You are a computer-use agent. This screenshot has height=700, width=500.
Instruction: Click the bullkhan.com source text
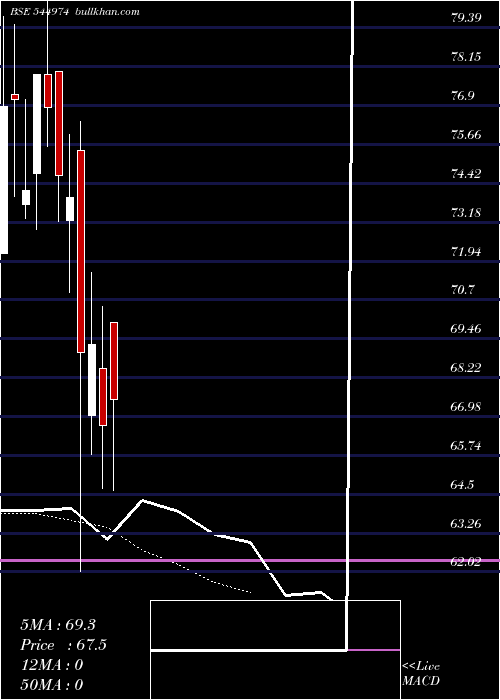[x=106, y=12]
